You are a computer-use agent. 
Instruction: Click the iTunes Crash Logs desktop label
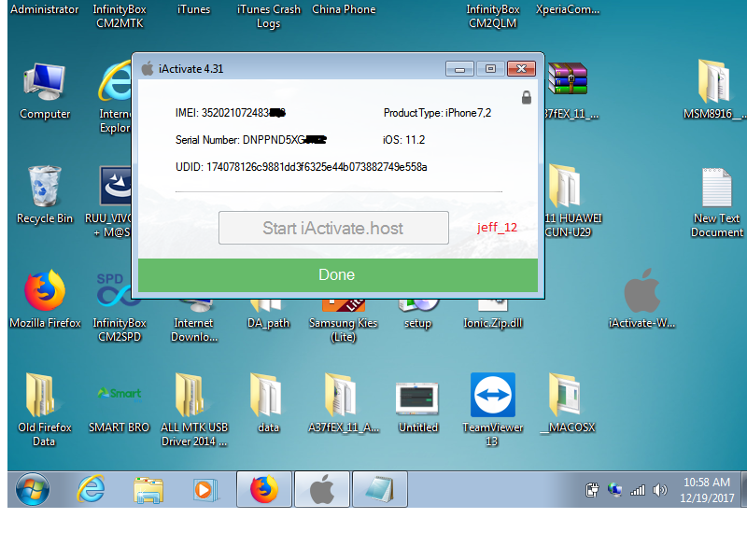click(x=269, y=16)
